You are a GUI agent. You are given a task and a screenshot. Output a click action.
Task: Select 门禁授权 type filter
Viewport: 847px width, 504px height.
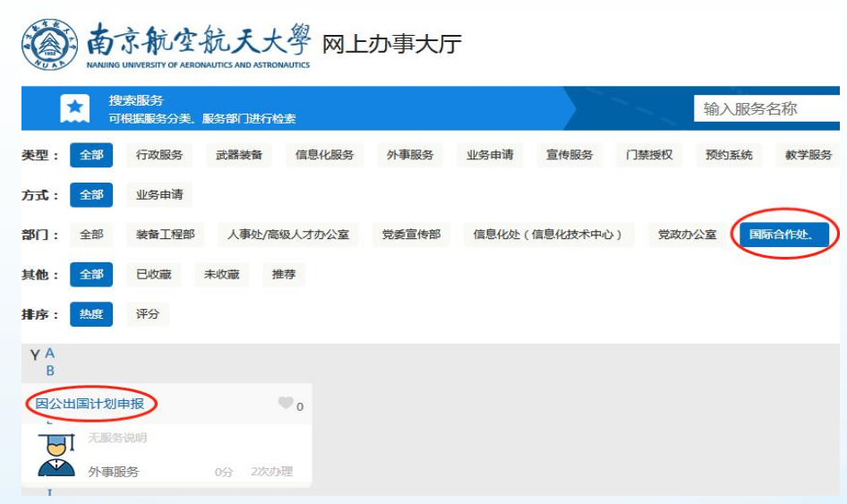pyautogui.click(x=649, y=155)
